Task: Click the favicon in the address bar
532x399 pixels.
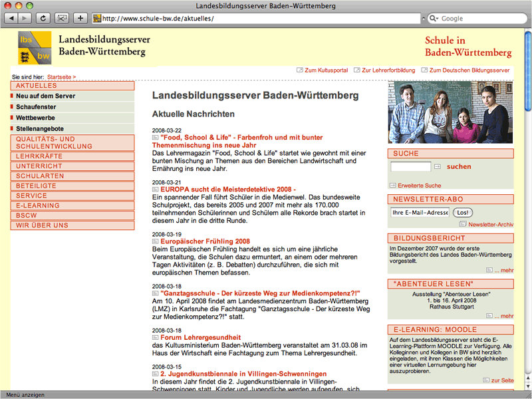Action: [97, 19]
